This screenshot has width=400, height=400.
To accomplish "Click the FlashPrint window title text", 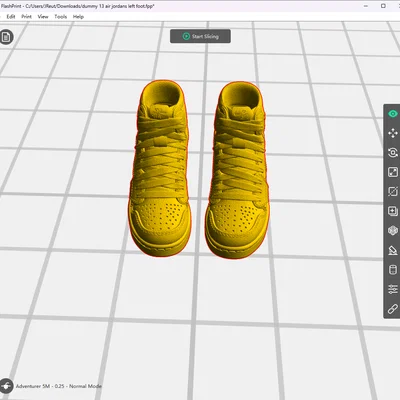I will pos(77,6).
